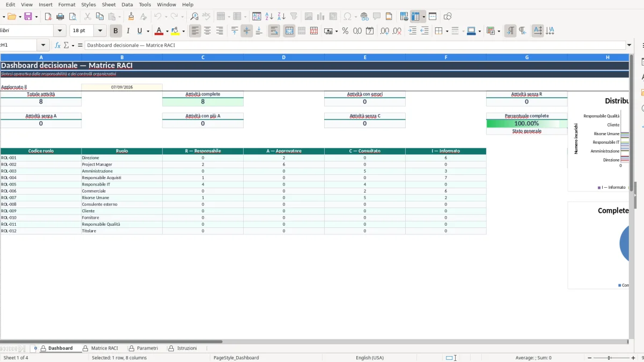Toggle left alignment

click(x=195, y=31)
